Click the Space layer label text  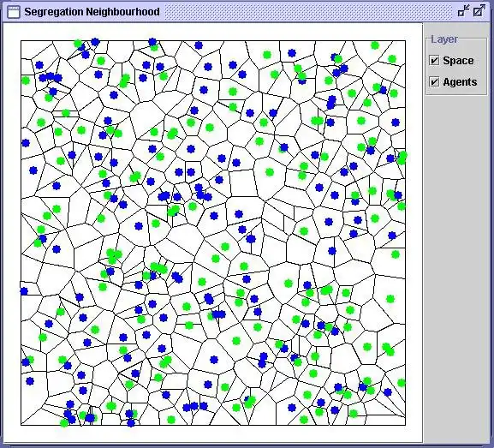[458, 61]
